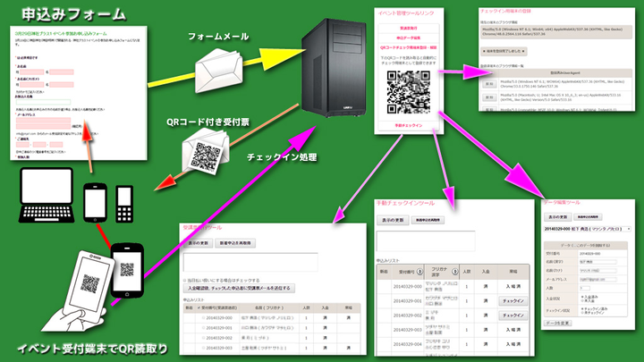Click the first メールアドレス field in application form
644x362 pixels.
[43, 121]
